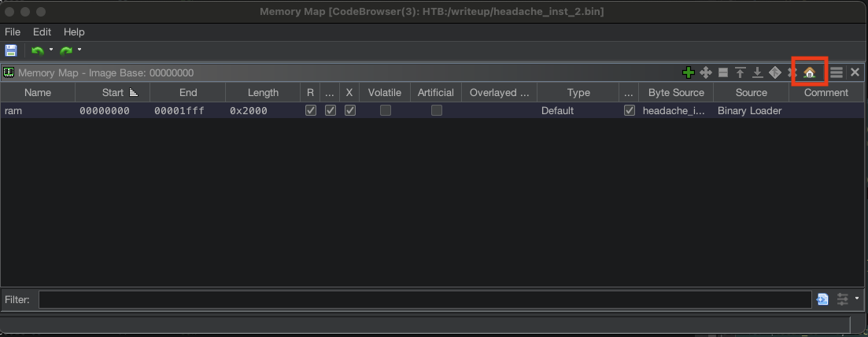
Task: Open the Undo history dropdown arrow
Action: (x=51, y=50)
